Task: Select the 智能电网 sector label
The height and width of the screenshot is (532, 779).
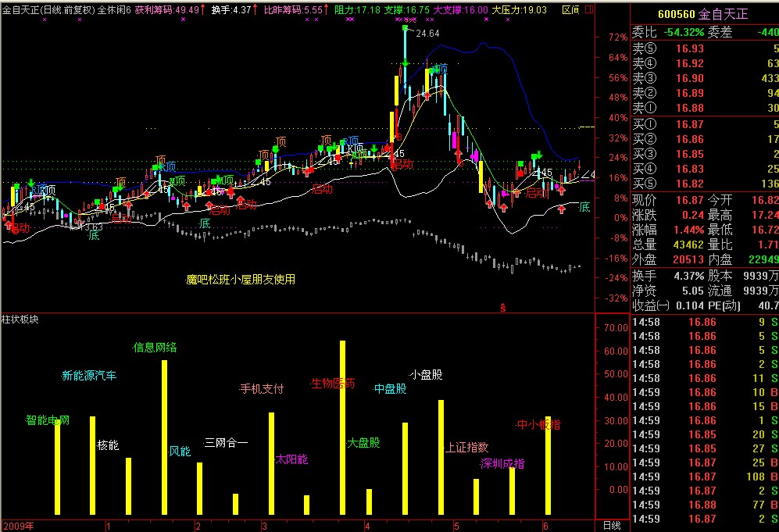Action: (48, 420)
